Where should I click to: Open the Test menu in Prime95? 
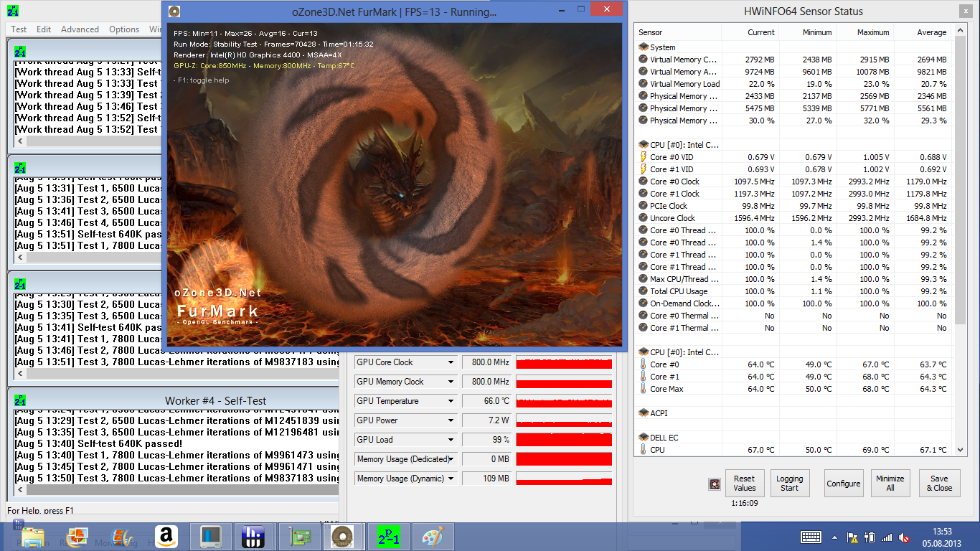point(19,29)
